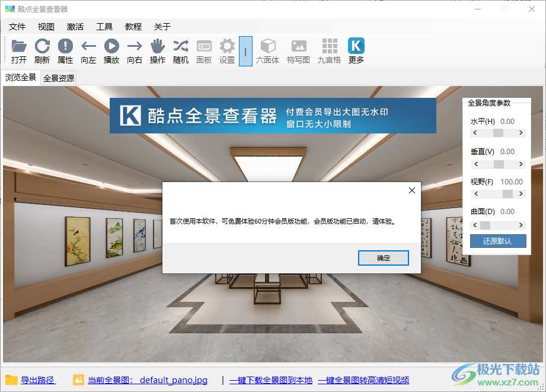The image size is (546, 392).
Task: Click the 酷点全景查看器 membership banner
Action: click(273, 116)
